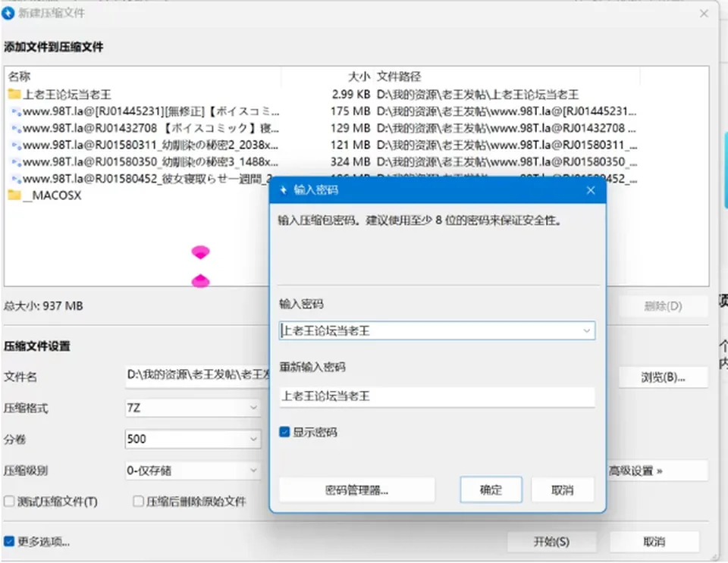This screenshot has height=563, width=728.
Task: Select the file name containing RJ01580350
Action: [x=151, y=162]
